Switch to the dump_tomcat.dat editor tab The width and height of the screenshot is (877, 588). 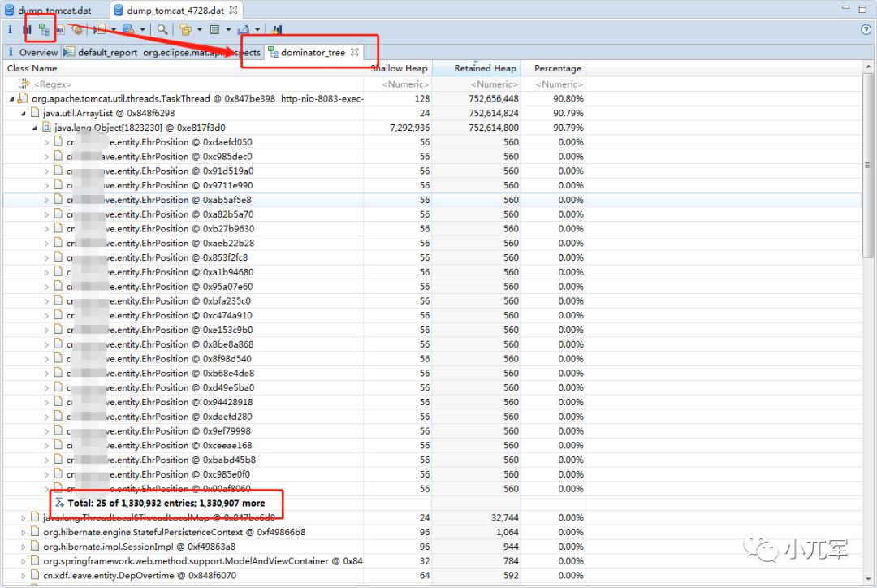[54, 10]
